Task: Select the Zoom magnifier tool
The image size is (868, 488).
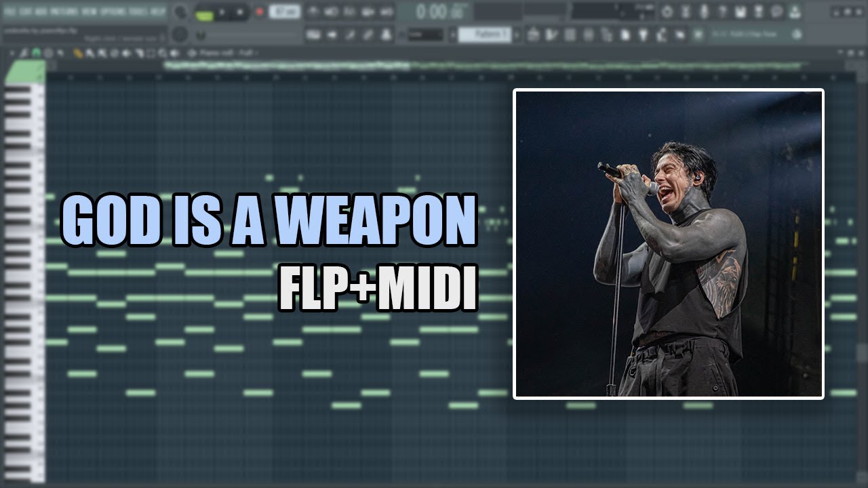Action: [x=163, y=52]
